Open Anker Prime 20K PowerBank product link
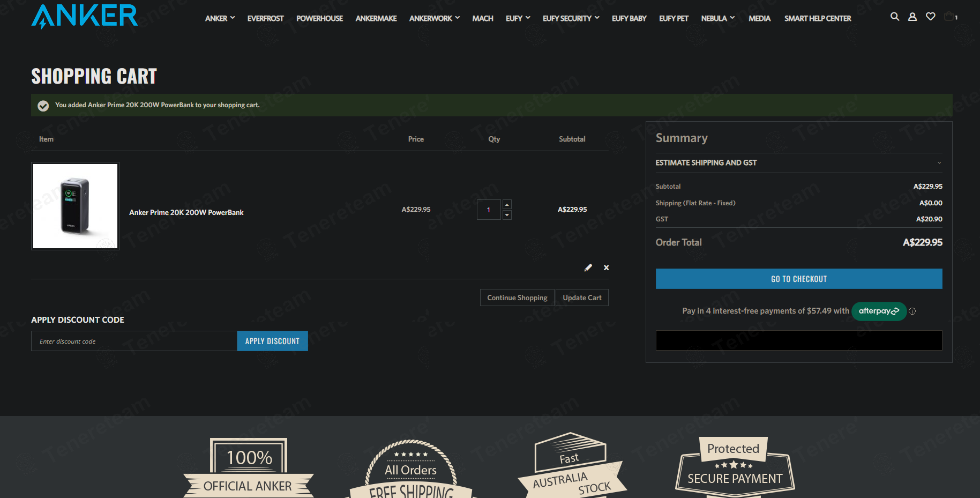This screenshot has height=498, width=980. click(186, 212)
